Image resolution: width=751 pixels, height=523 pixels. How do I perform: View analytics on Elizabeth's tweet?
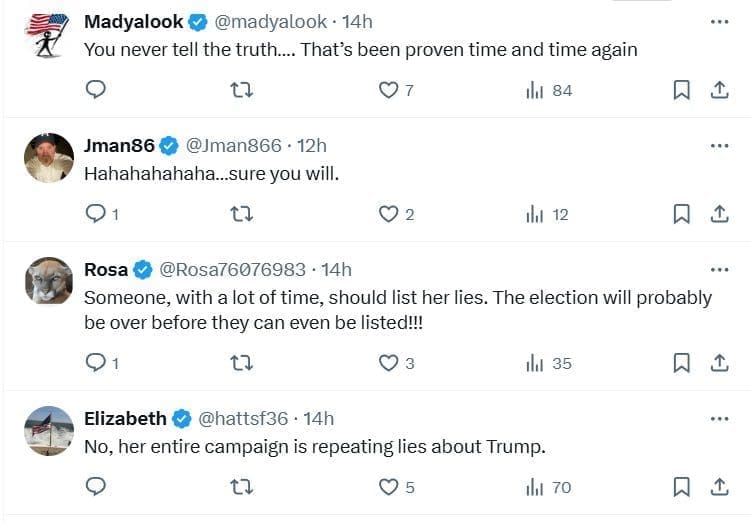[548, 487]
